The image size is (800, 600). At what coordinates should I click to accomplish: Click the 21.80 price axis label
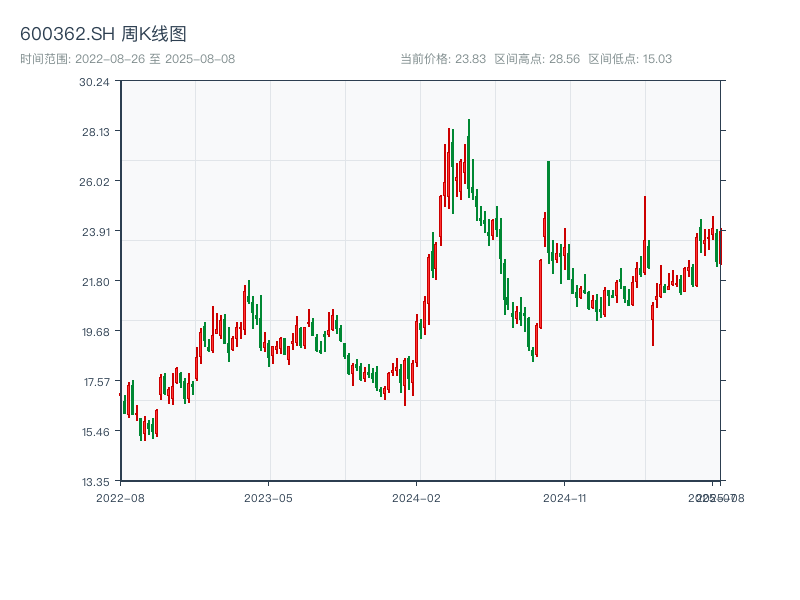(x=95, y=282)
